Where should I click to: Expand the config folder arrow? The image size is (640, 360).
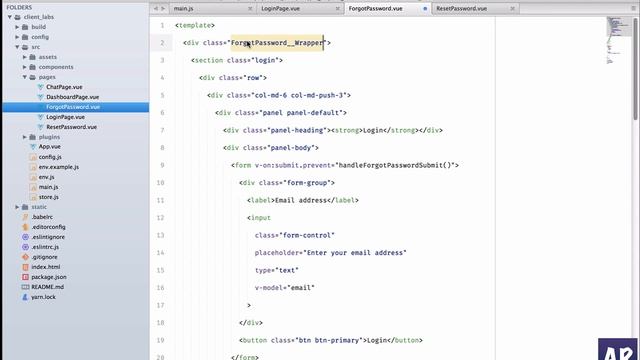point(17,37)
